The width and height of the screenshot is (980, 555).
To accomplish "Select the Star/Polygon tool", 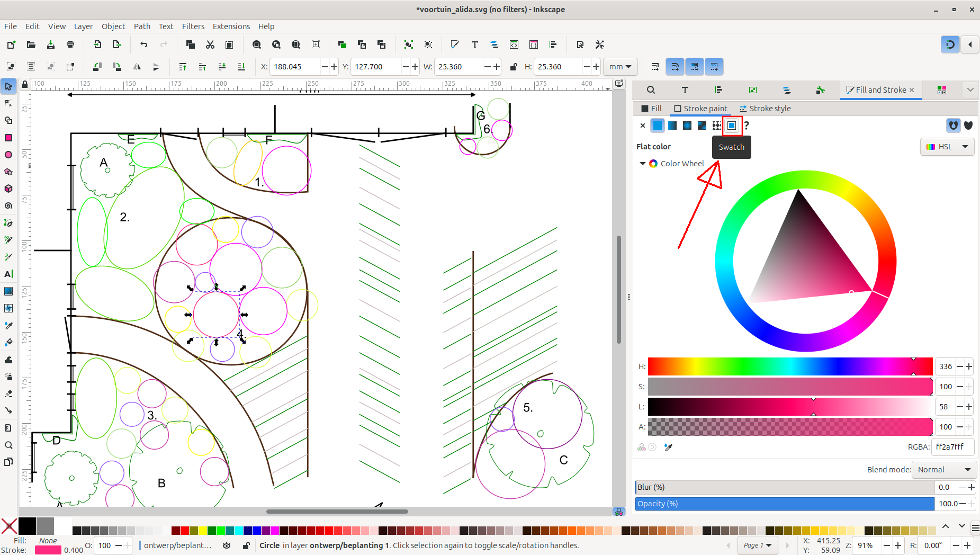I will click(8, 172).
